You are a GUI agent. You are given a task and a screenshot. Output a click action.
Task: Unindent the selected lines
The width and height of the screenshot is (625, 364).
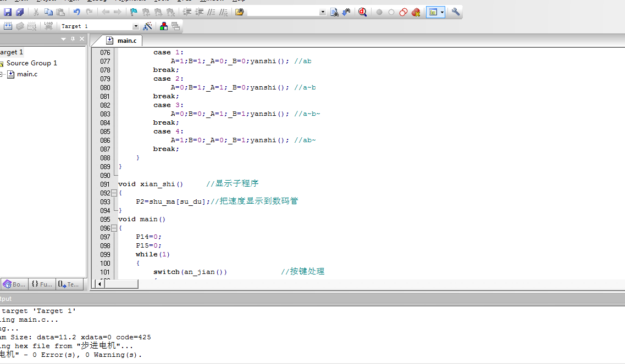(199, 12)
